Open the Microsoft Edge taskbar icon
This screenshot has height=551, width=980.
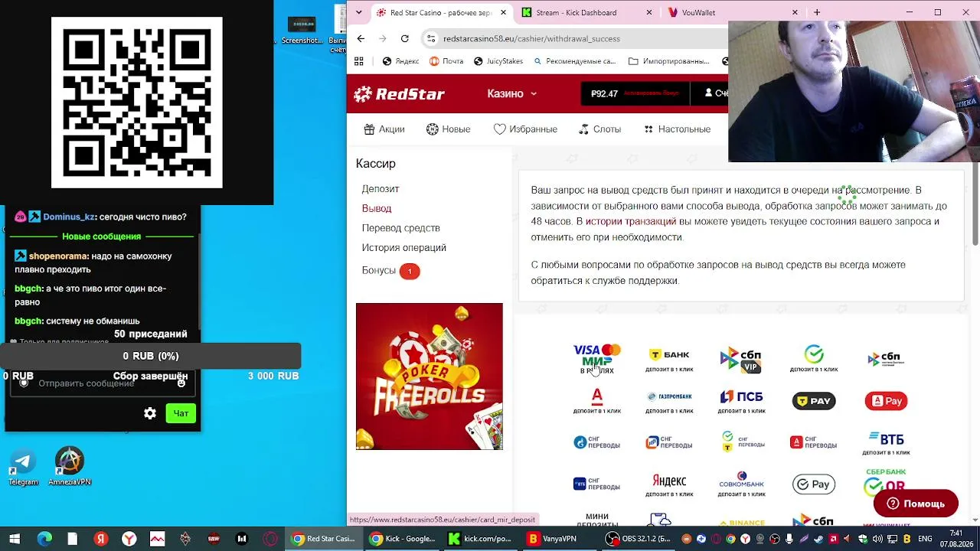44,539
